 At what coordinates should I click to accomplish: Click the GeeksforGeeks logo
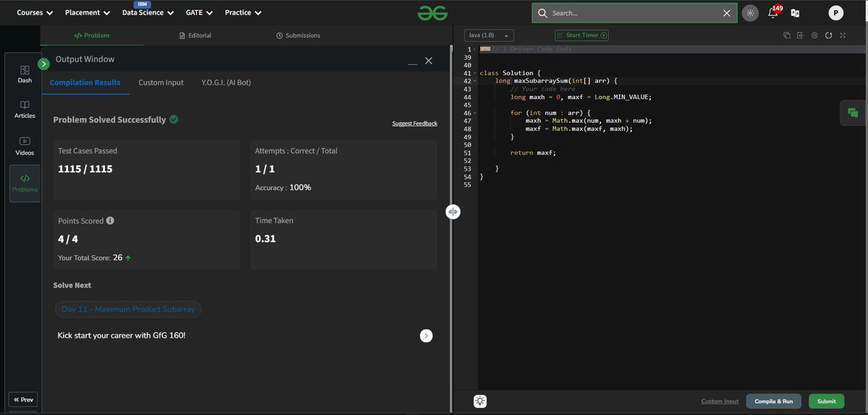coord(433,12)
